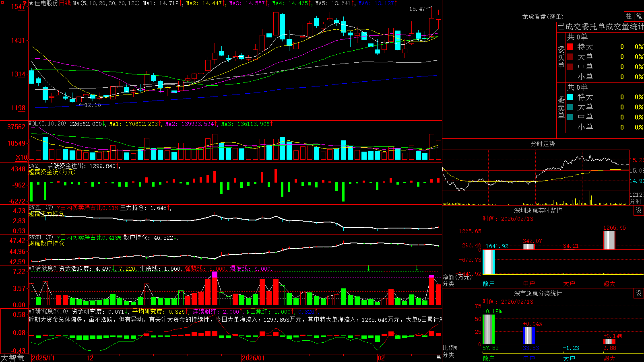Image resolution: width=644 pixels, height=362 pixels.
Task: Open 设 settings for 深市超赢分类统计
Action: click(639, 293)
